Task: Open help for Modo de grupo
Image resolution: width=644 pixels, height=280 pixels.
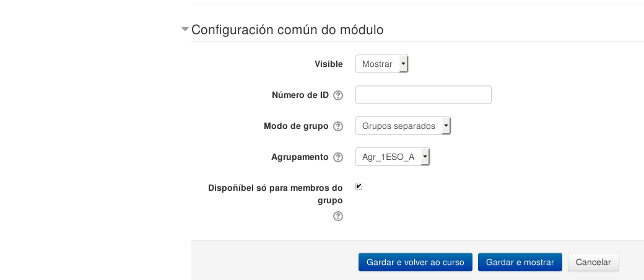Action: point(338,126)
